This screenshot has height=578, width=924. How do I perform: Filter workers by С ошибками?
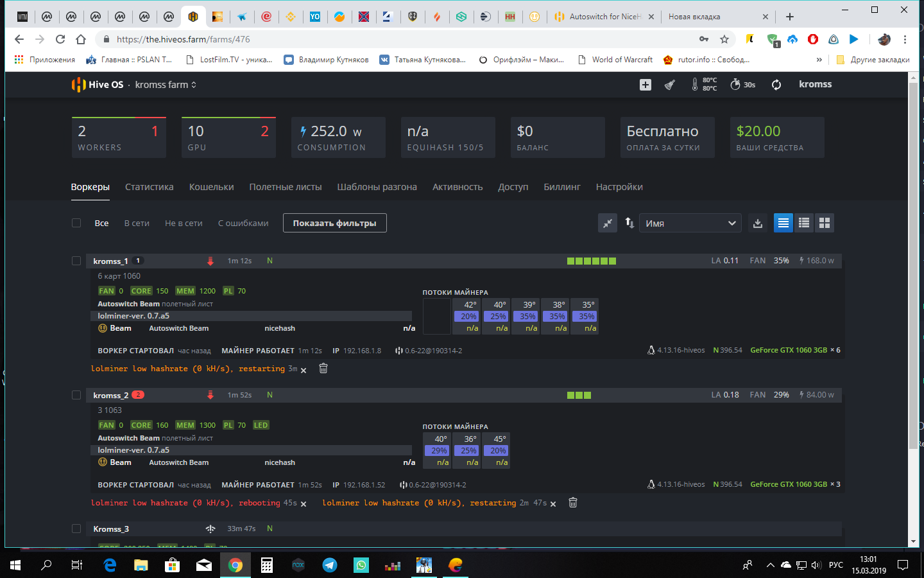pyautogui.click(x=243, y=223)
